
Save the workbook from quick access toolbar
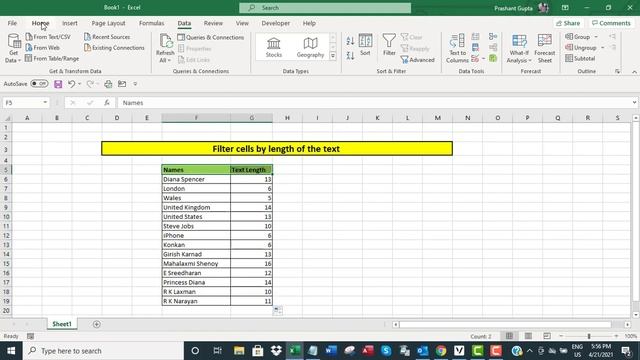point(58,84)
